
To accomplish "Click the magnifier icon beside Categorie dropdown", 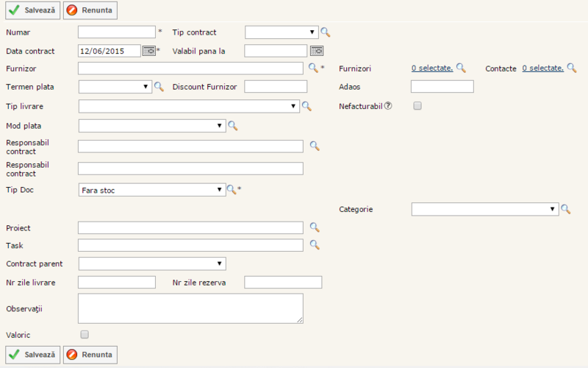I will click(566, 210).
